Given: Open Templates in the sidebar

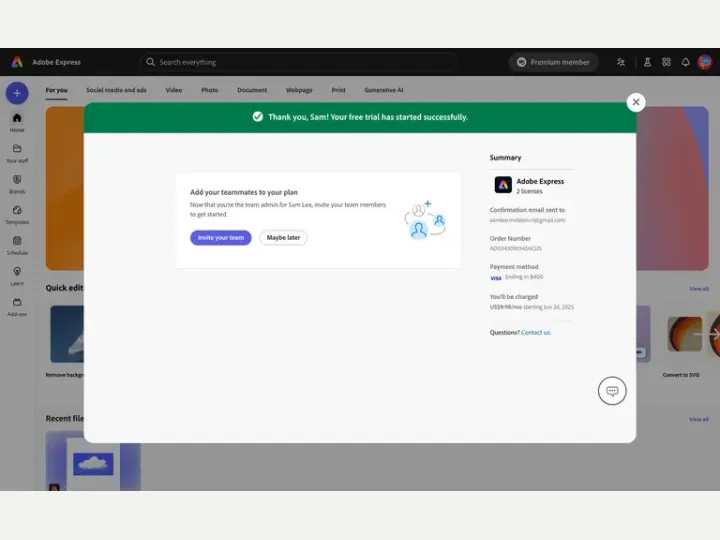Looking at the screenshot, I should (17, 215).
